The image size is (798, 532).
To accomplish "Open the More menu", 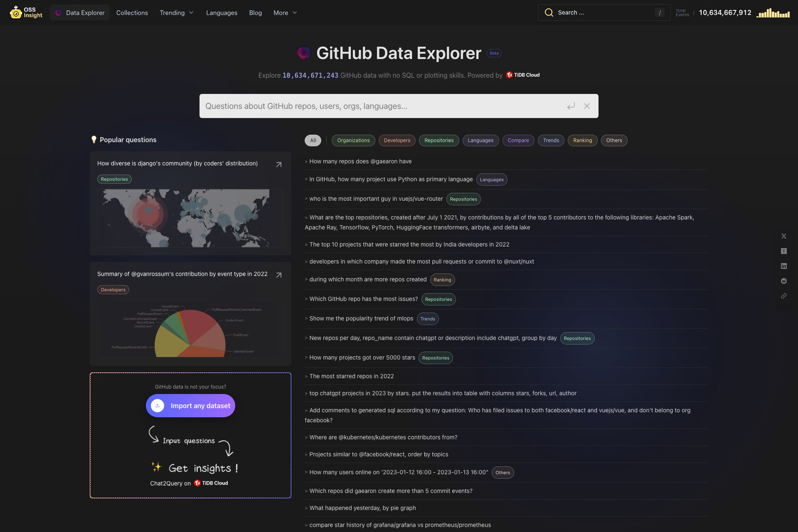I will [x=285, y=12].
